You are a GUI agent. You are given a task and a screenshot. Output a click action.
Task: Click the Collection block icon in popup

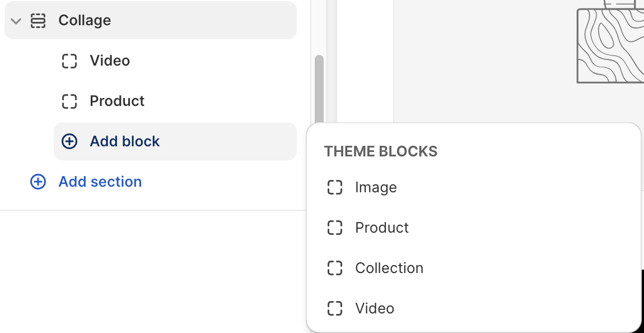tap(334, 268)
